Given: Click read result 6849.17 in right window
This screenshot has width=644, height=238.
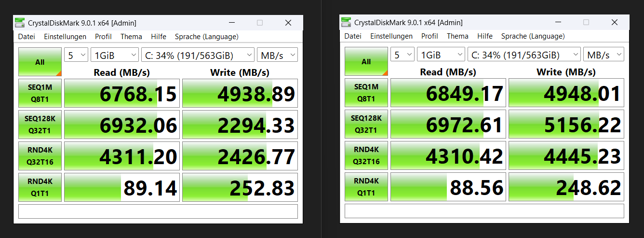Looking at the screenshot, I should [x=448, y=93].
